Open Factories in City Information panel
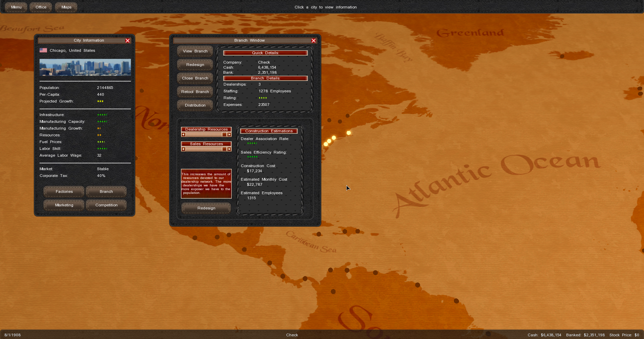Viewport: 644px width, 339px height. tap(64, 191)
